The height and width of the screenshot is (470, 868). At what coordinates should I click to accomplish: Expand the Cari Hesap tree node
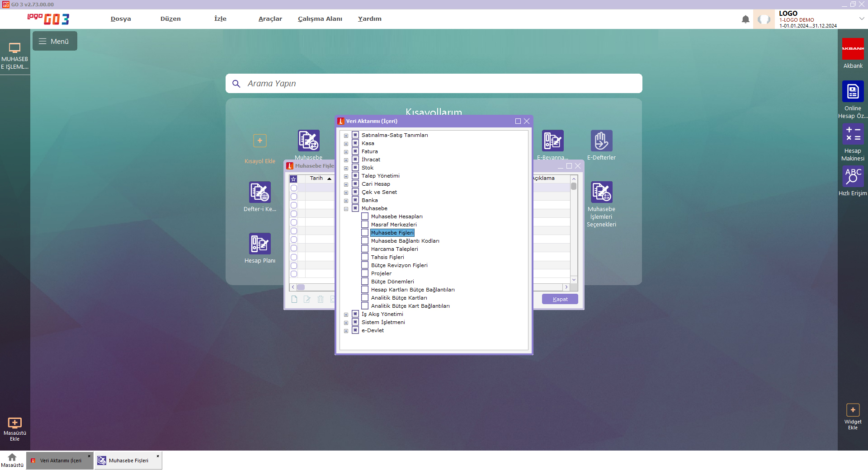pos(346,184)
